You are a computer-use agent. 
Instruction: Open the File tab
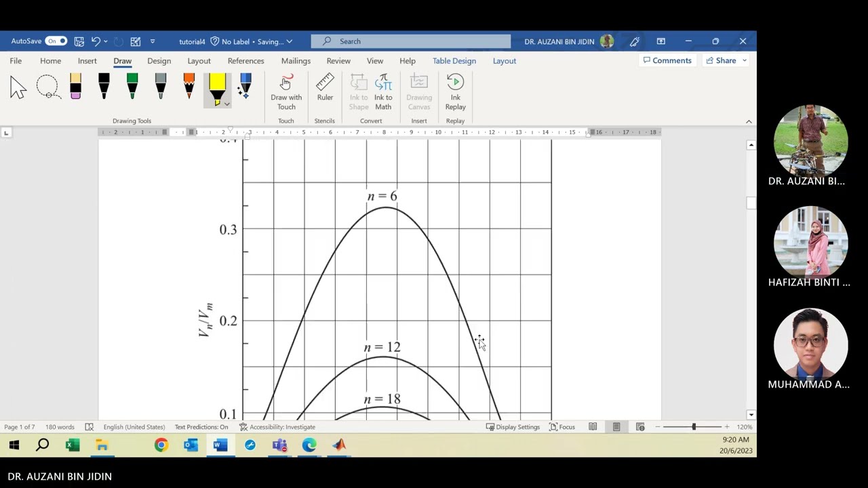tap(16, 61)
